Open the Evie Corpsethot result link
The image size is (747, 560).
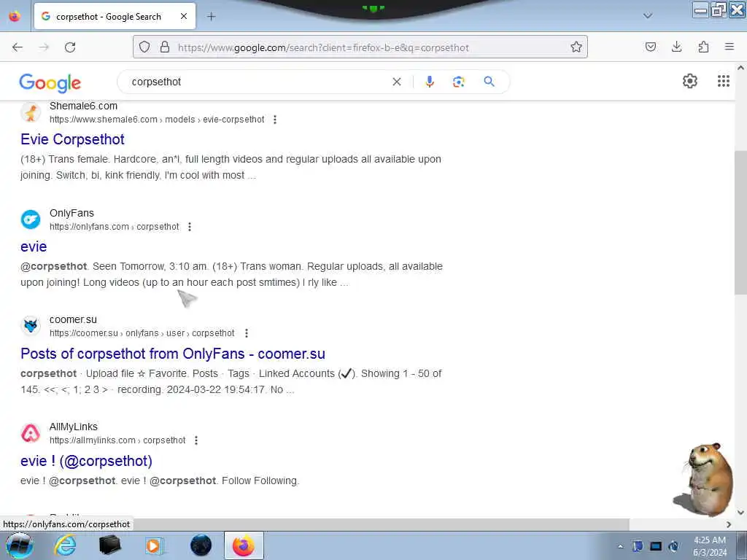pos(72,139)
